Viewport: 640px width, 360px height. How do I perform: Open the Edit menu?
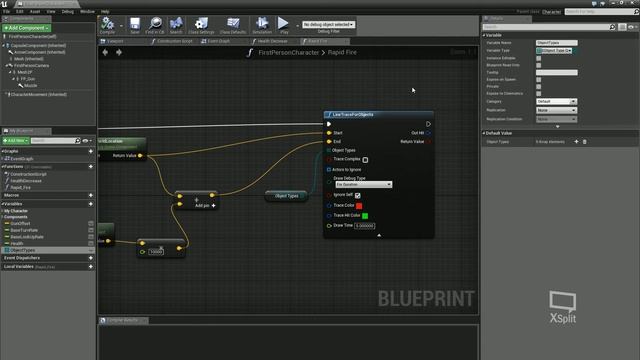[x=20, y=11]
